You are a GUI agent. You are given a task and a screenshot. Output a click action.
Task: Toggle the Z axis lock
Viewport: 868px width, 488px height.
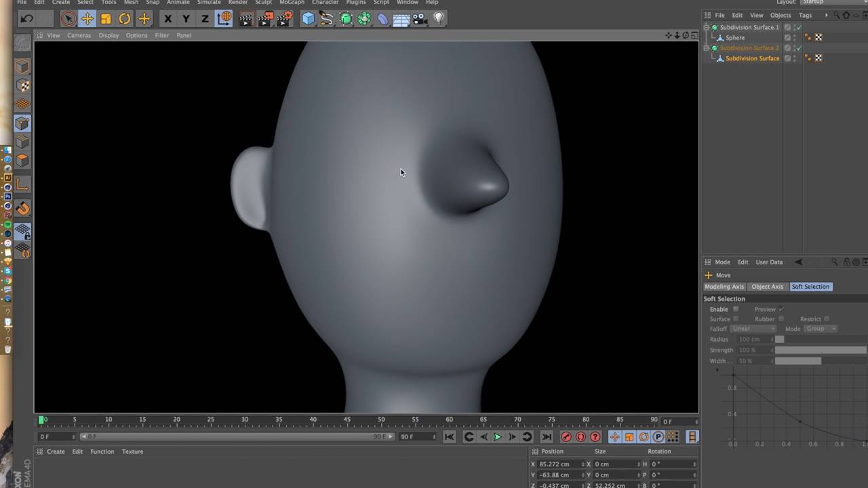(x=205, y=19)
